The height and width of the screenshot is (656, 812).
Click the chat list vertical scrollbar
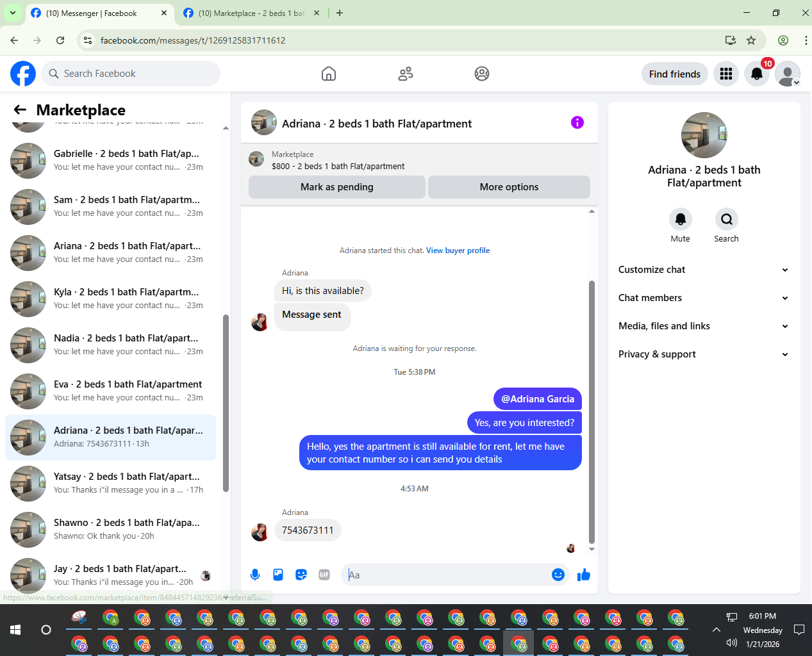tap(226, 404)
